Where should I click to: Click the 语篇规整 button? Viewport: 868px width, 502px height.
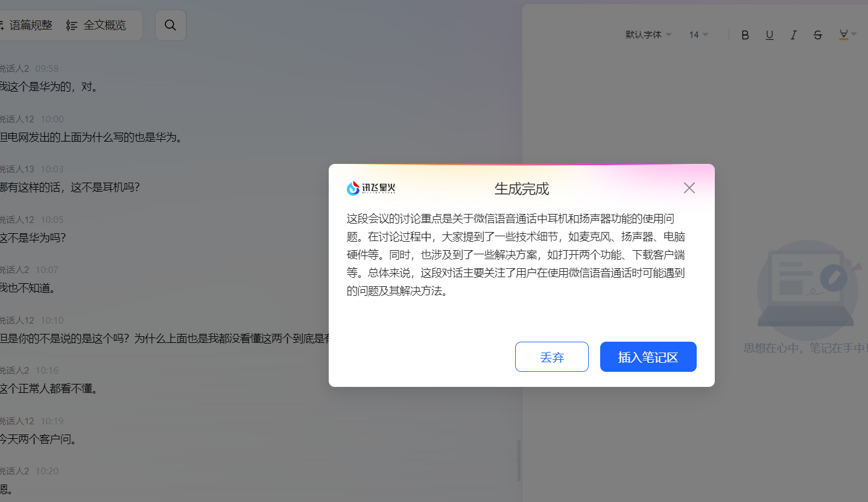click(25, 25)
